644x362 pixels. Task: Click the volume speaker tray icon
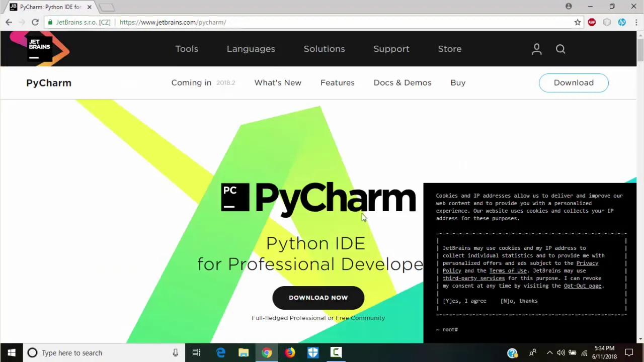coord(561,353)
